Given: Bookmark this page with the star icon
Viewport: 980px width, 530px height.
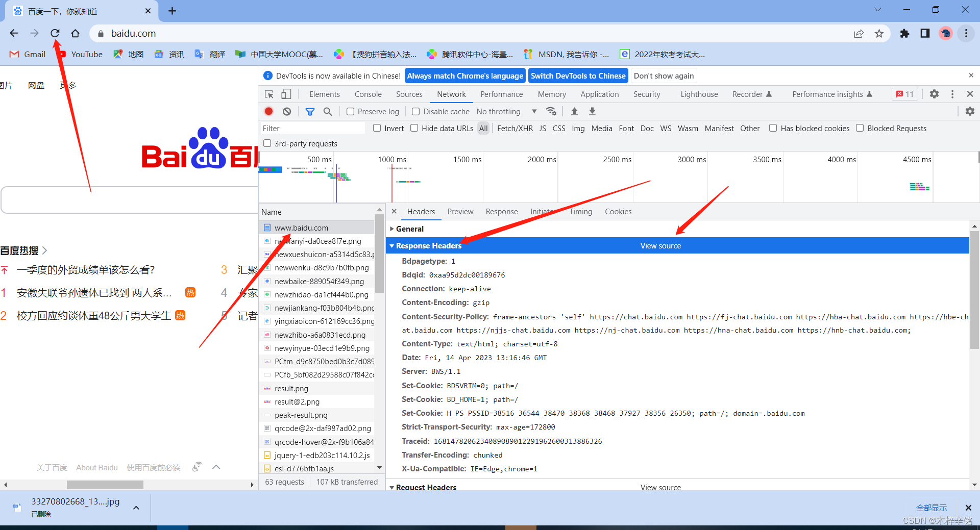Looking at the screenshot, I should tap(879, 33).
